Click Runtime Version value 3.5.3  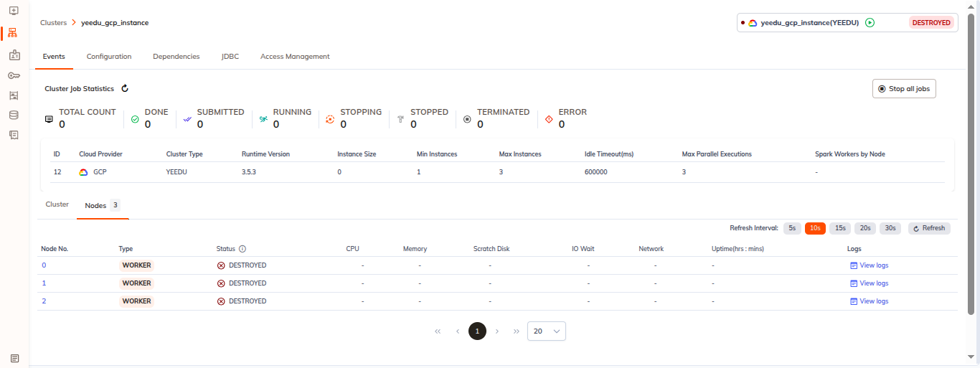[x=250, y=172]
